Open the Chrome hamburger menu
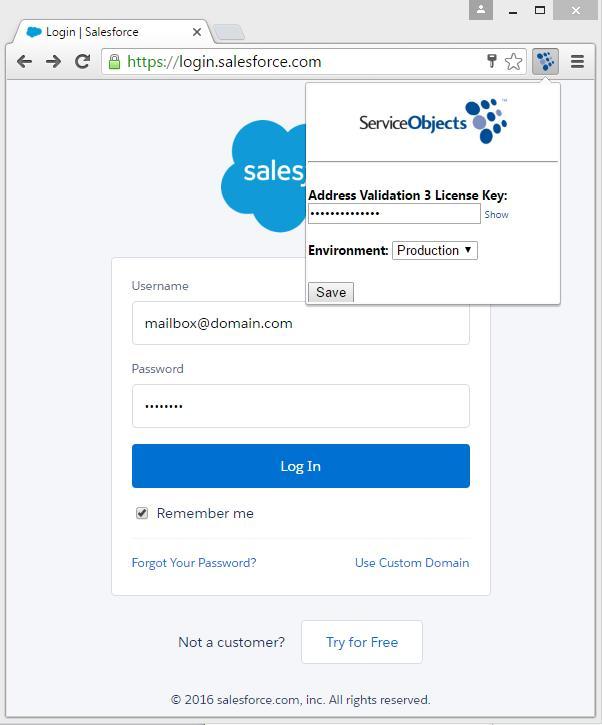The width and height of the screenshot is (602, 725). point(577,61)
